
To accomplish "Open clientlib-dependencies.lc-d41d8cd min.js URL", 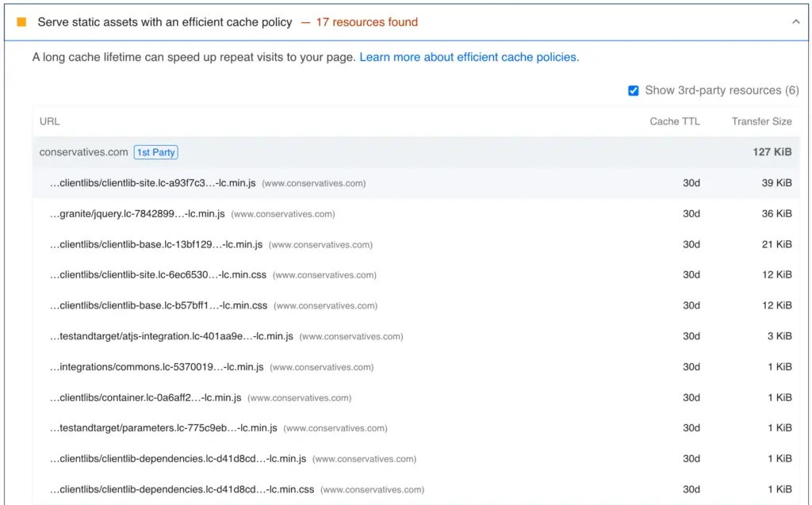I will coord(178,459).
